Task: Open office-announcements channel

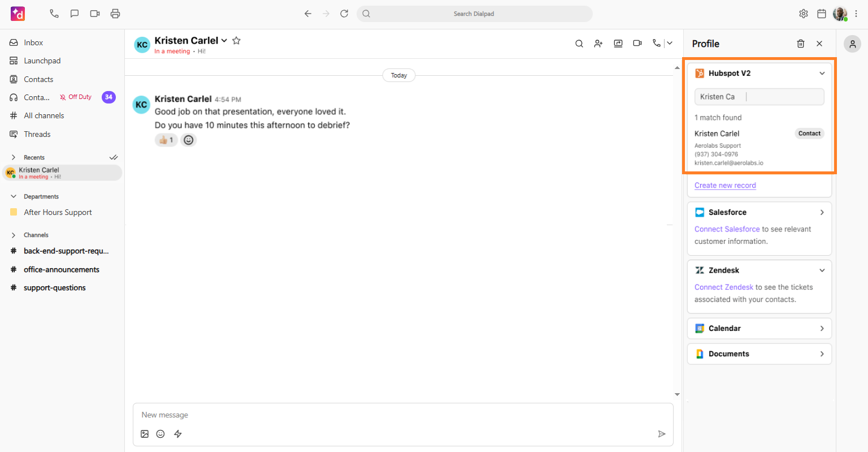Action: point(62,269)
